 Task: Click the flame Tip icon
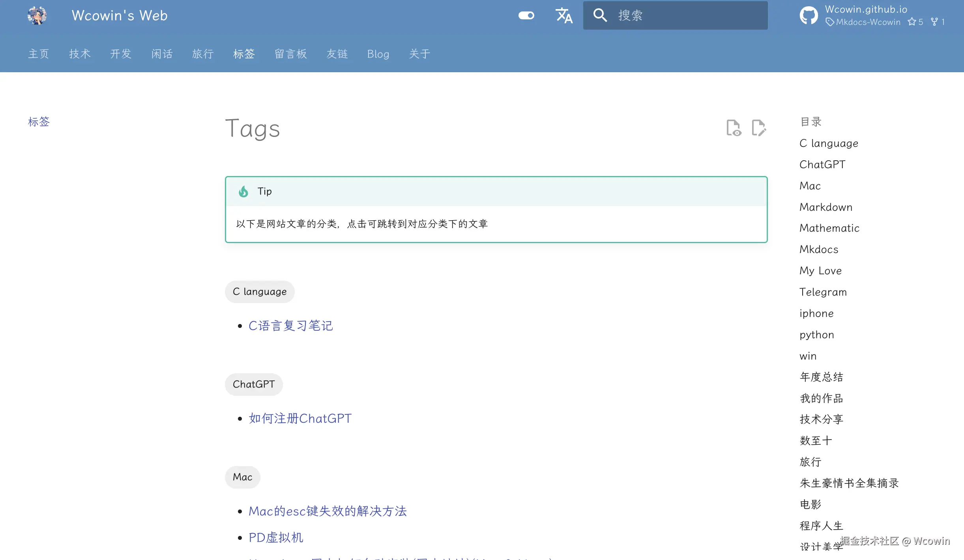pos(243,191)
